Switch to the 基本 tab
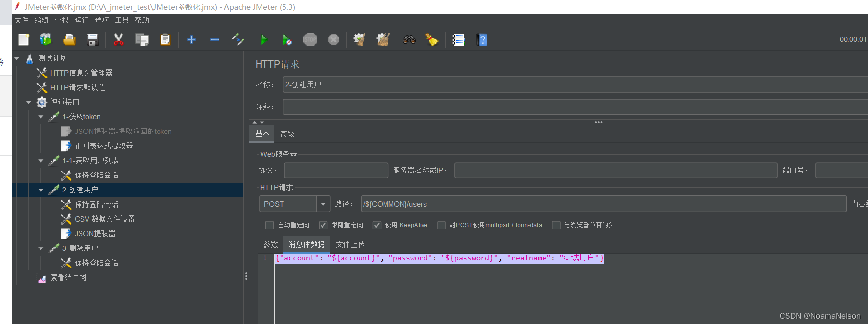Image resolution: width=868 pixels, height=324 pixels. click(x=262, y=133)
